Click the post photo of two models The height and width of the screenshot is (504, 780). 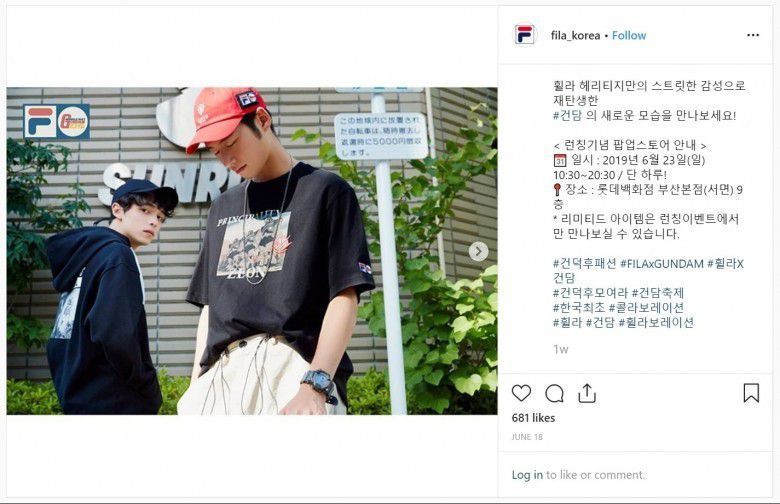click(252, 251)
